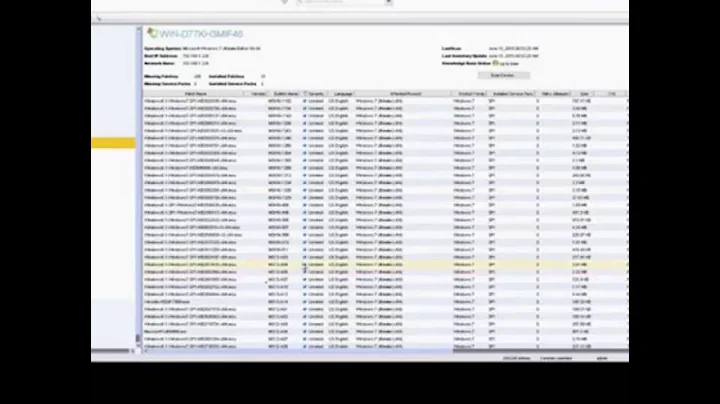Click the left panel vertical scrollbar thumb
The image size is (720, 404).
[x=138, y=339]
